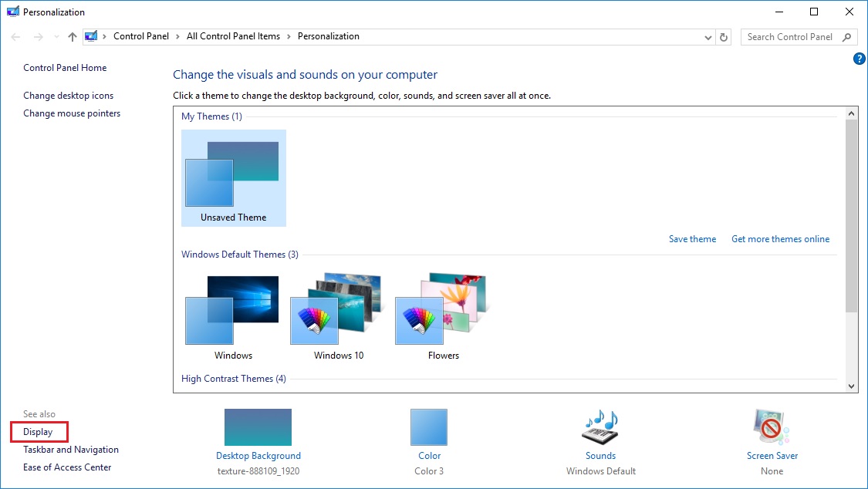The image size is (868, 489).
Task: Open the Screen Saver icon
Action: pyautogui.click(x=771, y=427)
